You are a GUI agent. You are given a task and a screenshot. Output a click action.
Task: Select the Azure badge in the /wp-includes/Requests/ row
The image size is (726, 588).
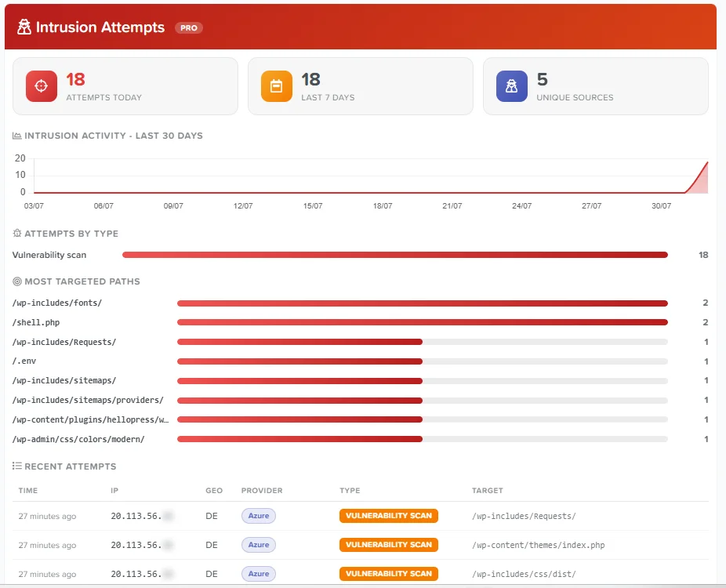click(259, 516)
